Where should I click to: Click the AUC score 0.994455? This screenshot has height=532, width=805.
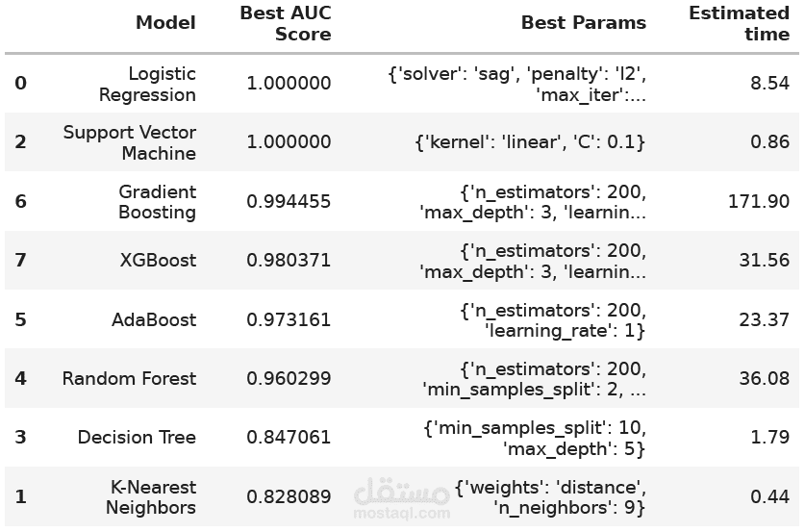click(x=289, y=201)
